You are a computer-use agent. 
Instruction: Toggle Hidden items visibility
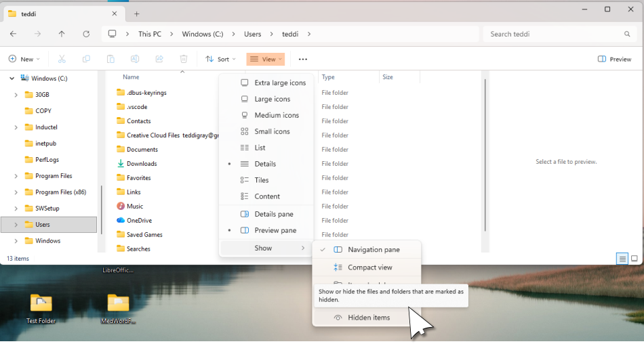tap(368, 318)
